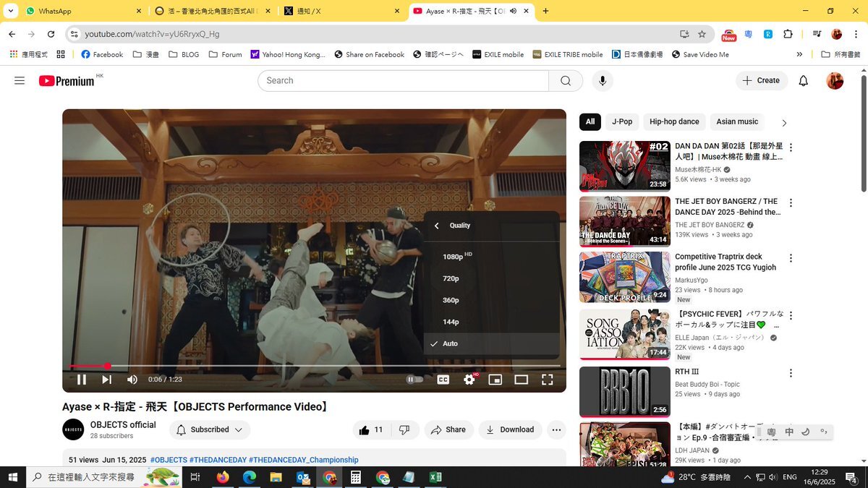
Task: Select the All filter chip
Action: [590, 122]
